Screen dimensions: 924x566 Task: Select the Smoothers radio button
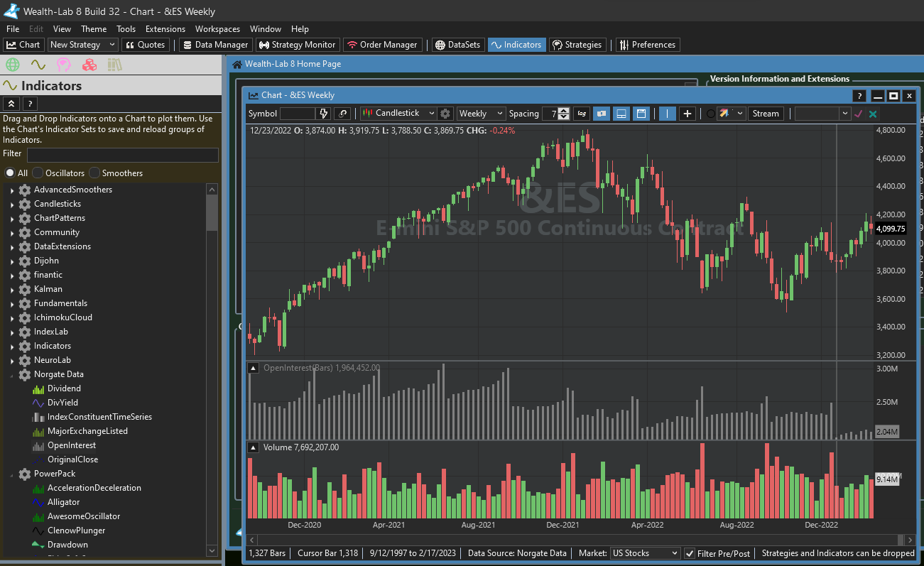(94, 173)
